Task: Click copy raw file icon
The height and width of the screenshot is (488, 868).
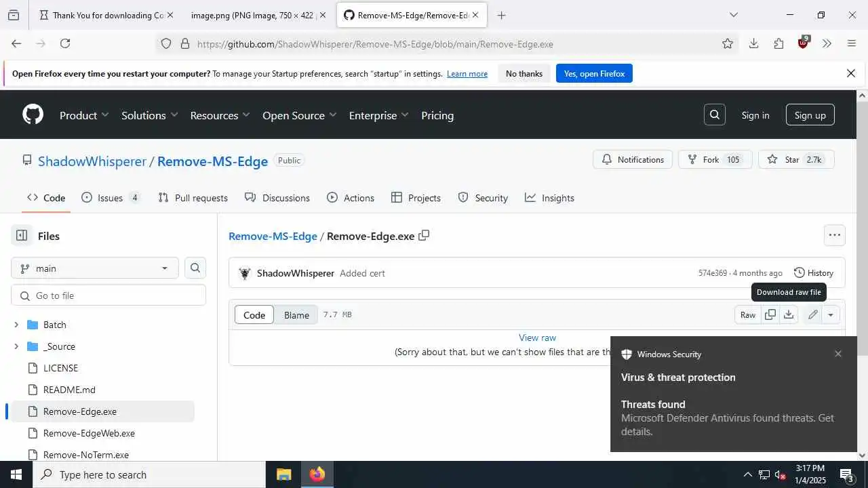Action: (770, 314)
